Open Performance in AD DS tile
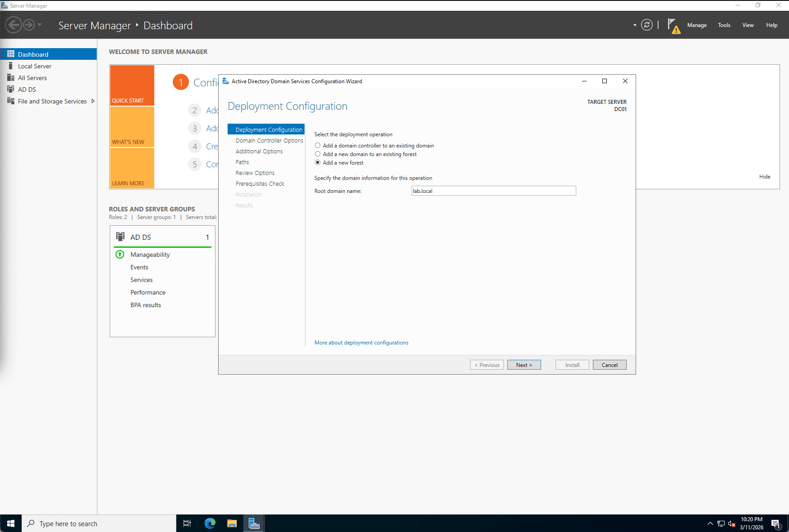Screen dimensions: 789x532 pyautogui.click(x=148, y=292)
